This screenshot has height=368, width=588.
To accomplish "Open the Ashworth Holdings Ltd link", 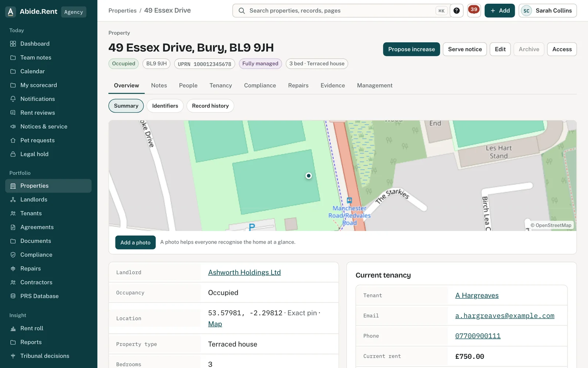I will pos(244,272).
